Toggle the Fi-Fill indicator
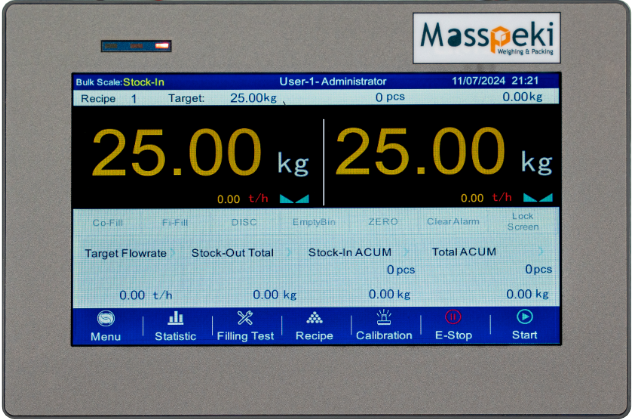The image size is (633, 419). (174, 222)
